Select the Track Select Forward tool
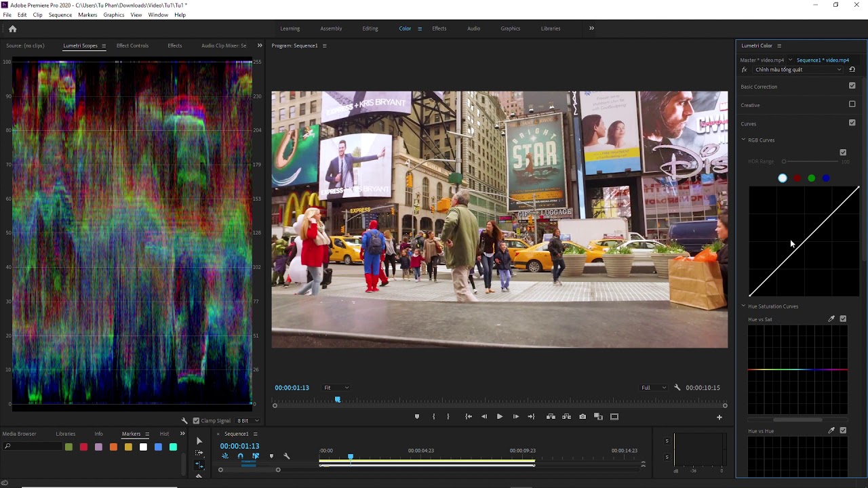 coord(199,453)
